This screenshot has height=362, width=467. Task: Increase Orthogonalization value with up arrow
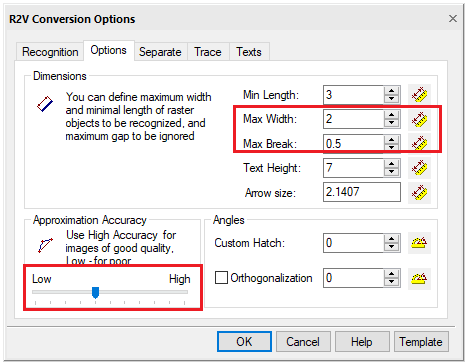tap(392, 274)
